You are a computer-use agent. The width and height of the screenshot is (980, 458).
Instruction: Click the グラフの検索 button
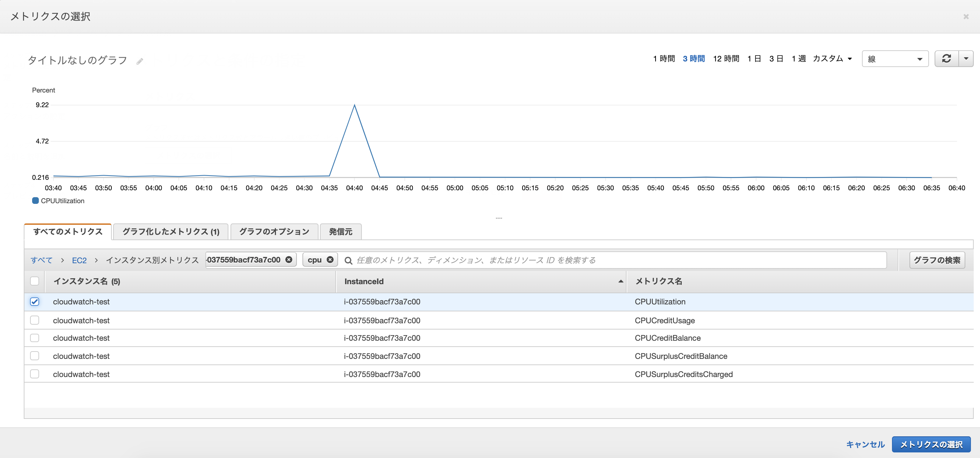tap(937, 260)
